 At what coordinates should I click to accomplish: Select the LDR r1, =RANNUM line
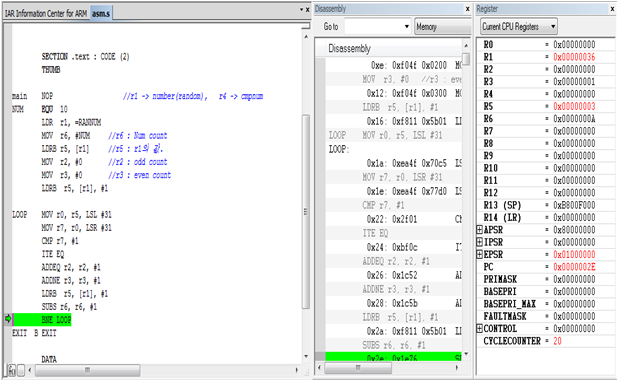71,122
